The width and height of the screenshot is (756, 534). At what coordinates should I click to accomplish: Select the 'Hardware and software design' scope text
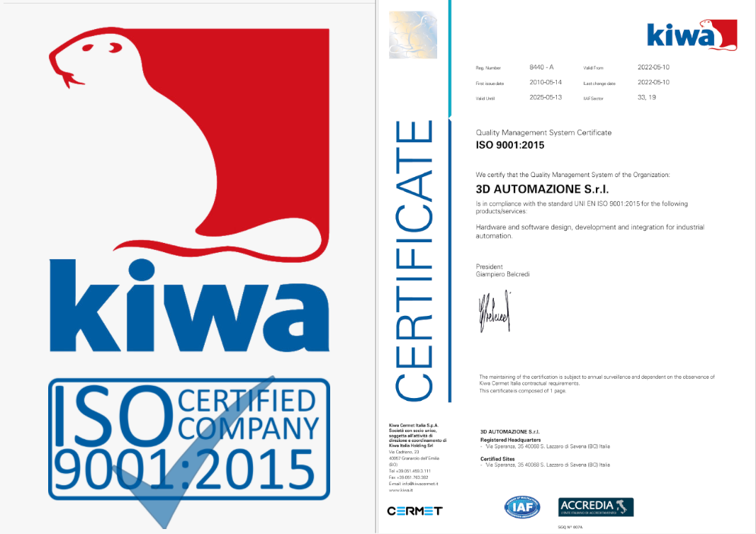[x=589, y=232]
